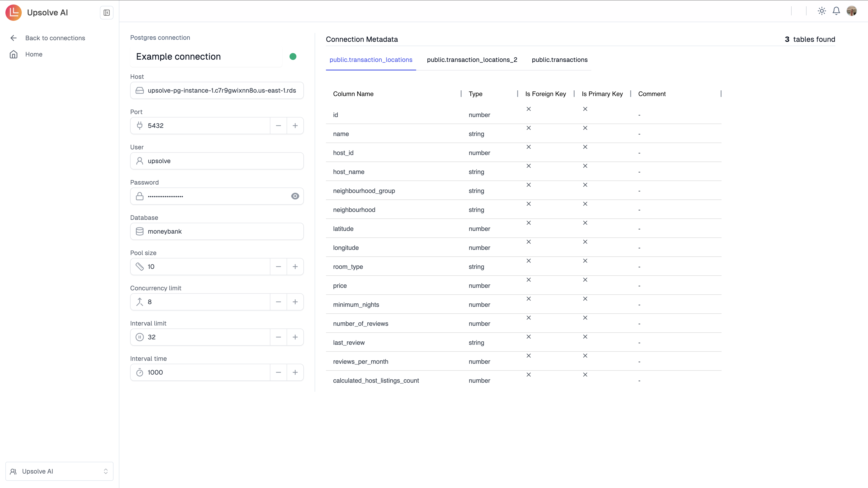Switch to public.transactions tab
The image size is (868, 488).
coord(559,60)
